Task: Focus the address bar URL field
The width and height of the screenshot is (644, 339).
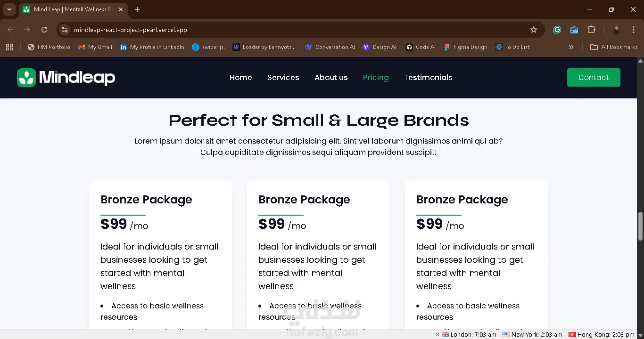Action: [283, 30]
